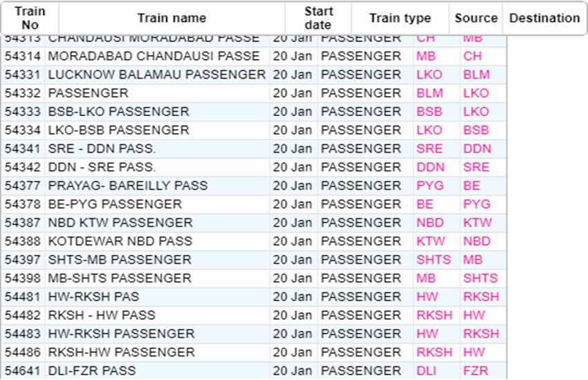This screenshot has width=588, height=380.
Task: Open source station LKO for train 54331
Action: [429, 75]
